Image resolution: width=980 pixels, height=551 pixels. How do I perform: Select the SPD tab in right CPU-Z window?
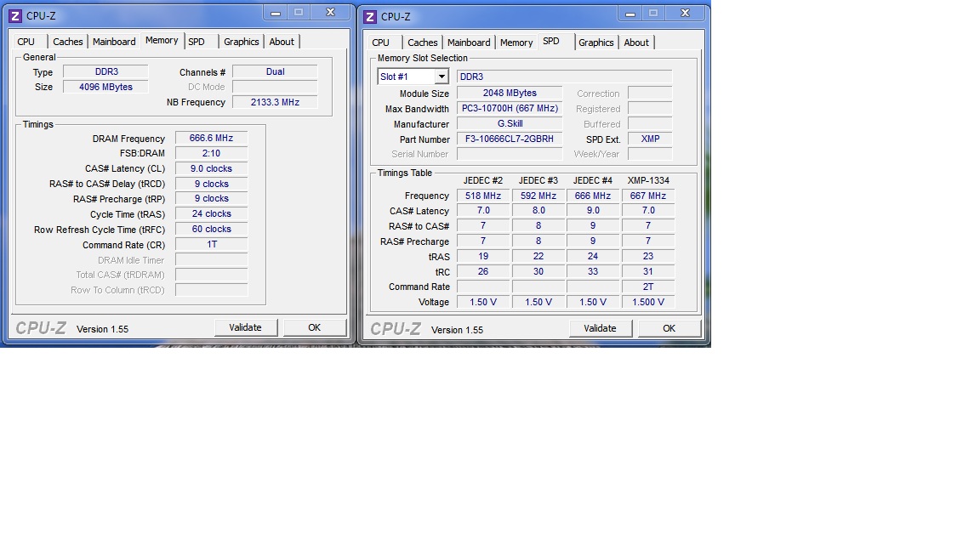[x=551, y=41]
